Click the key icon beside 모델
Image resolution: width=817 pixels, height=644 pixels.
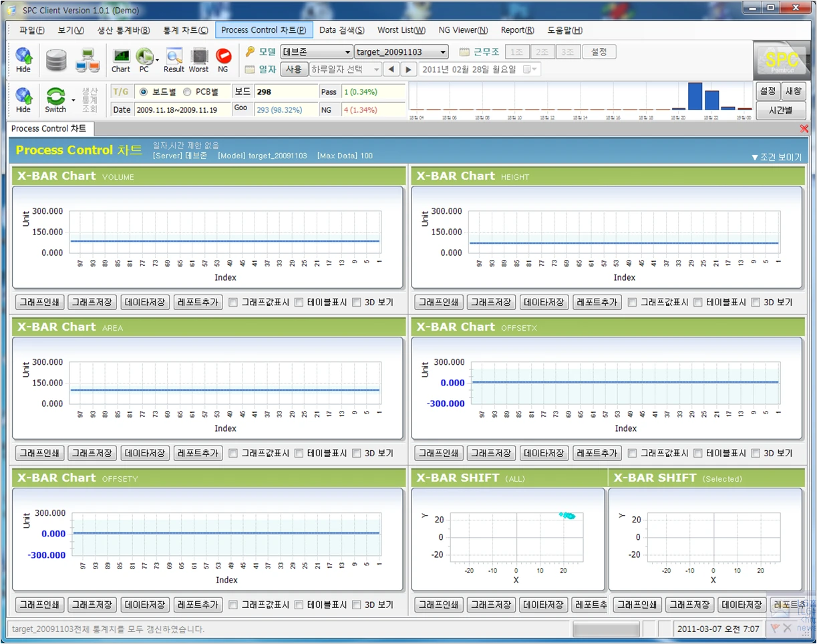coord(251,51)
